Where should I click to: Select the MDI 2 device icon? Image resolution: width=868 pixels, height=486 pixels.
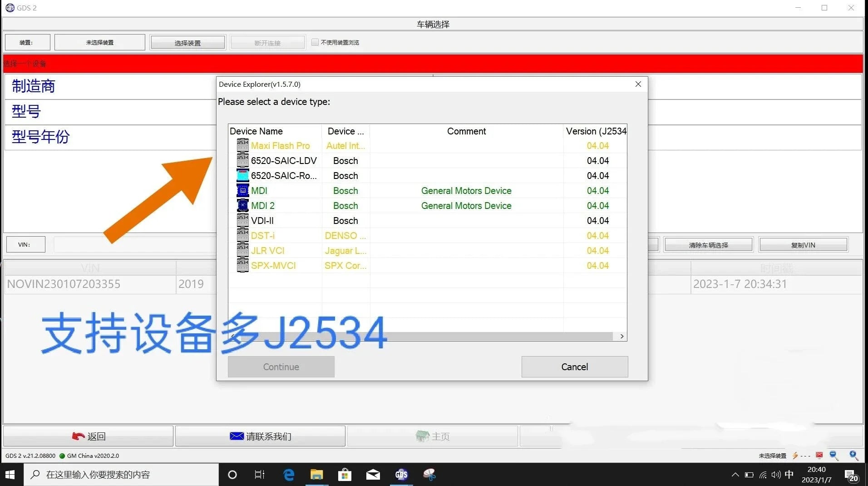pos(243,206)
